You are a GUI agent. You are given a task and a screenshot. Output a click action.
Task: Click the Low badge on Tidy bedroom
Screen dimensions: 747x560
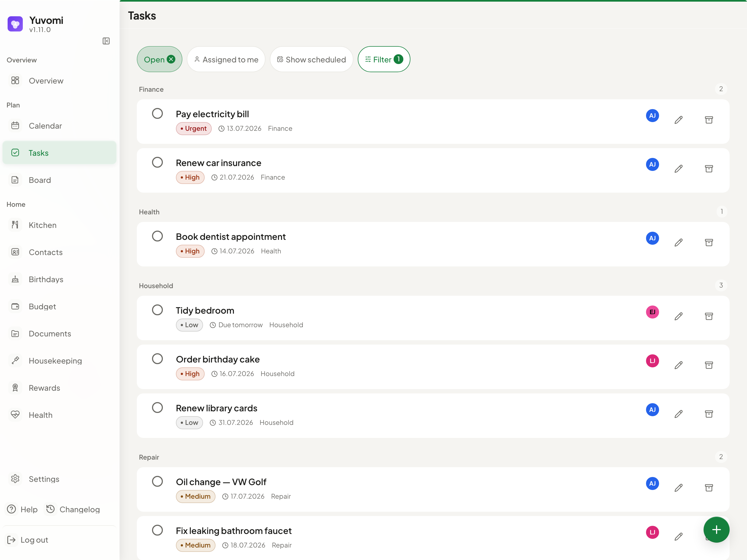click(x=189, y=325)
